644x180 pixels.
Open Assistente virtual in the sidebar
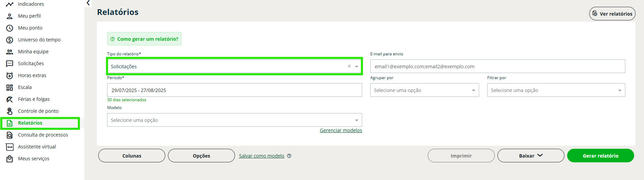(37, 147)
